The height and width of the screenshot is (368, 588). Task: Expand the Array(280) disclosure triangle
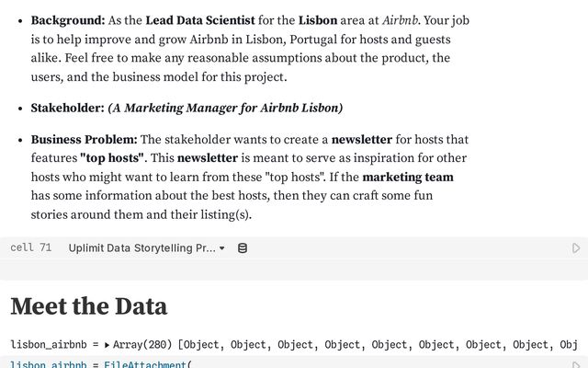coord(107,345)
